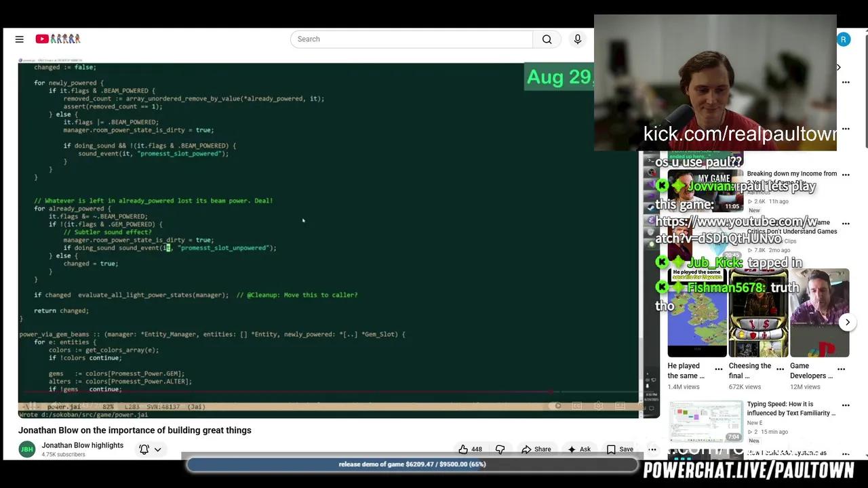Click the 'Wrote d:/sokoban/src/game/power.jai' message line
The width and height of the screenshot is (868, 488).
click(83, 415)
